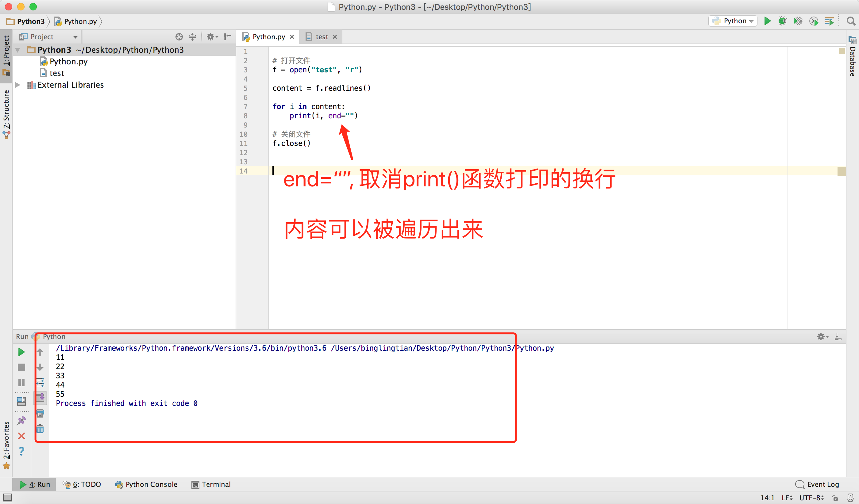Screen dimensions: 859x504
Task: Start the Debug bug icon
Action: point(782,21)
